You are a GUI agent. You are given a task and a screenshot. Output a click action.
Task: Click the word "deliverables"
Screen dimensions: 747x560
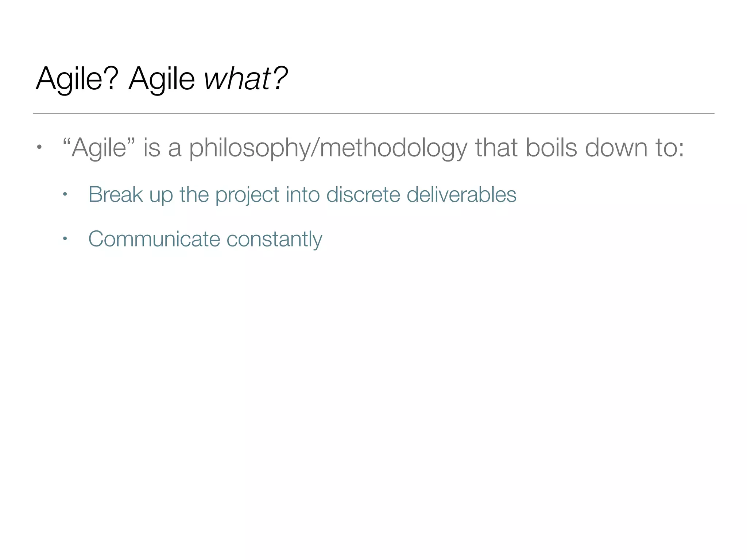click(461, 194)
